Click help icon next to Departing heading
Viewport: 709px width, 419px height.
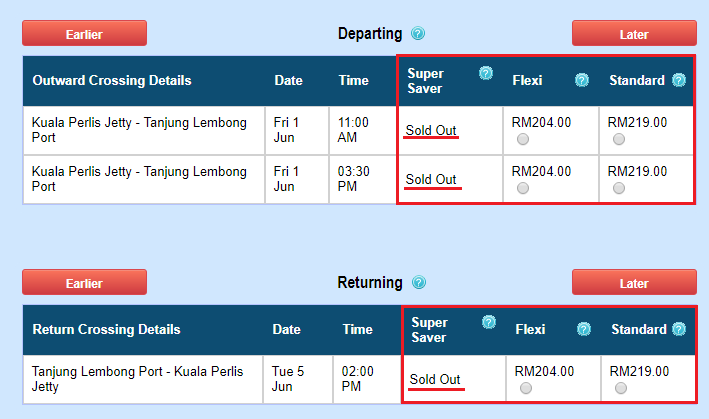coord(418,34)
